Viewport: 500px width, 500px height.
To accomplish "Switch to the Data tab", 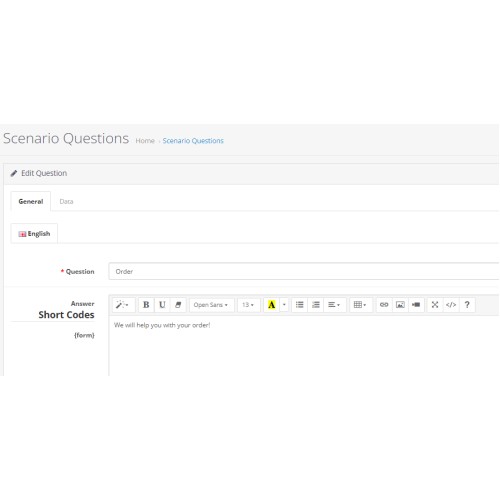I will 66,201.
